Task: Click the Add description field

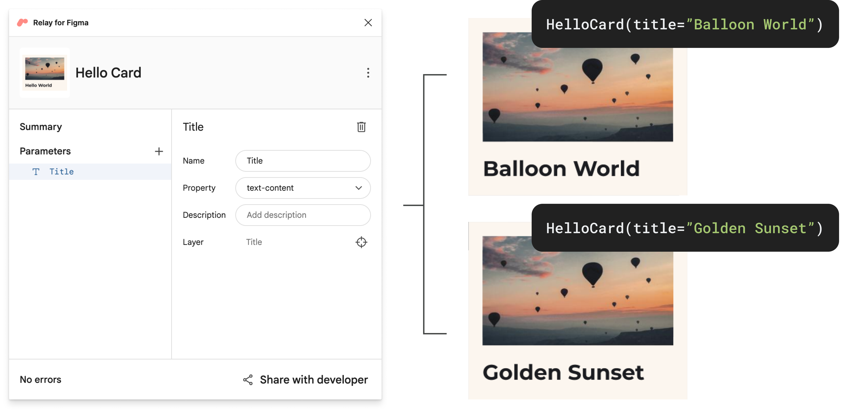Action: coord(303,215)
